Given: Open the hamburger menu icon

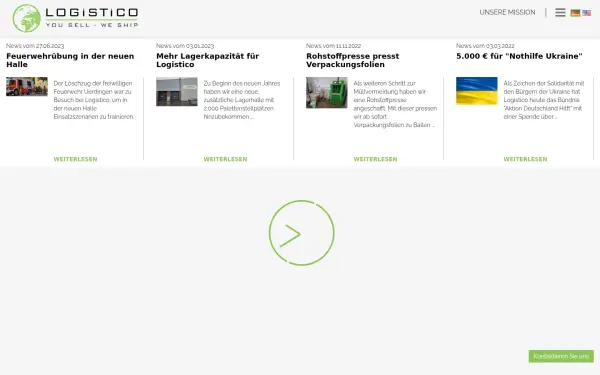Looking at the screenshot, I should point(560,13).
